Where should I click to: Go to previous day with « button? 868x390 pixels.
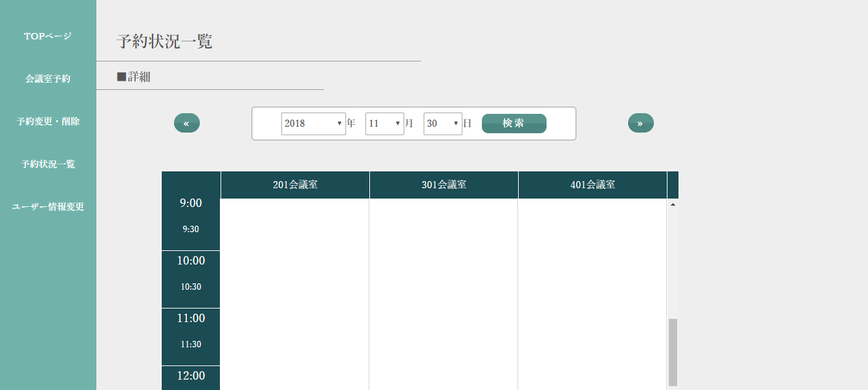[186, 123]
